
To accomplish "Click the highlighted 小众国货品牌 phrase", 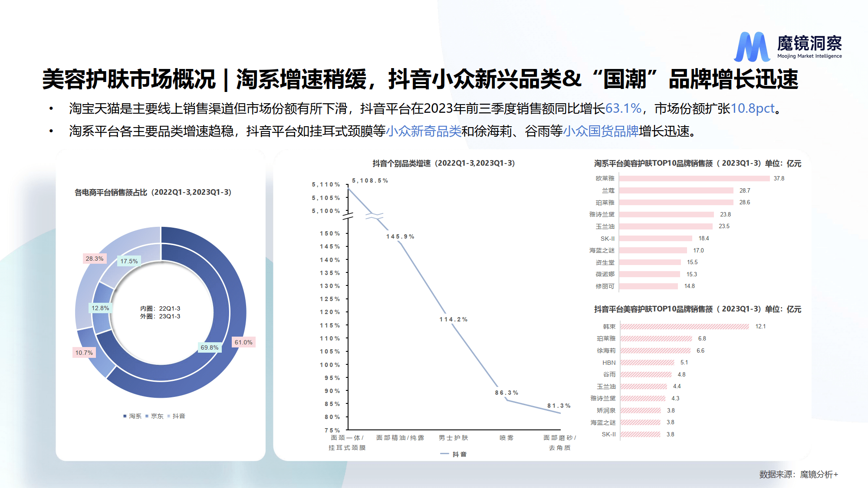I will pyautogui.click(x=601, y=131).
